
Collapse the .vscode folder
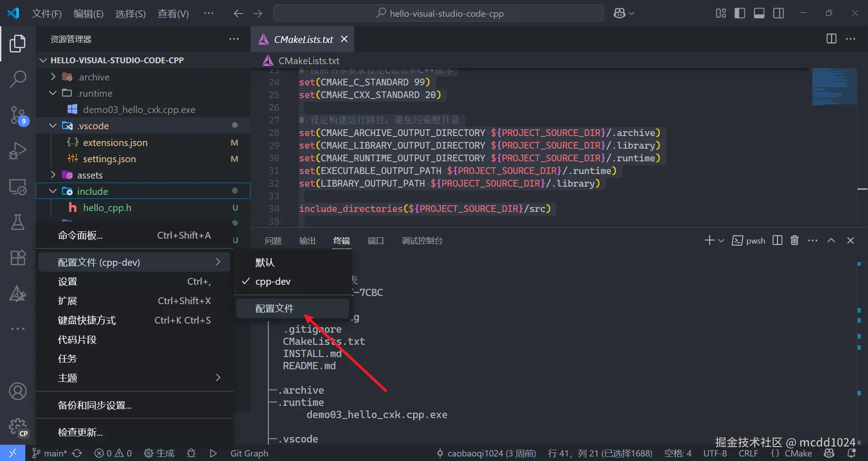[53, 126]
